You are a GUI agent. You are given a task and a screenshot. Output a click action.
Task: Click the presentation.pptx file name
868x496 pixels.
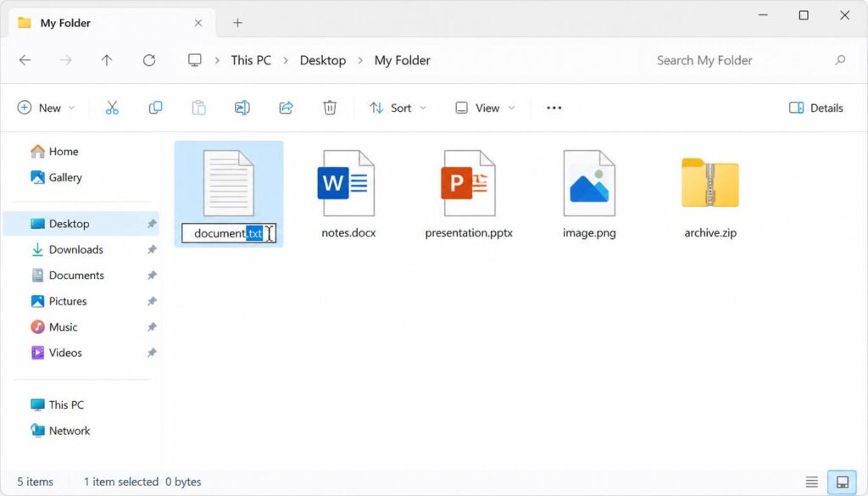click(468, 233)
